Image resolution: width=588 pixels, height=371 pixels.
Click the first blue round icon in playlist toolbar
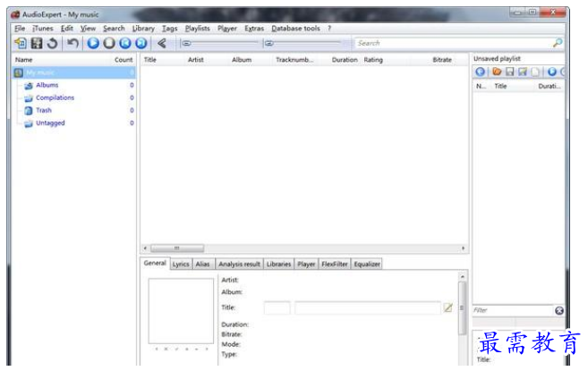480,72
